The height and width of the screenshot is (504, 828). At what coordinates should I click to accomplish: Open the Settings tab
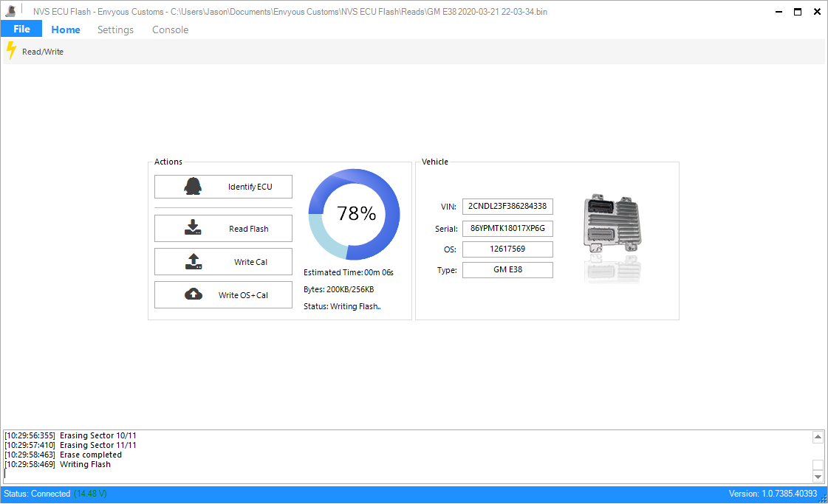(x=115, y=30)
